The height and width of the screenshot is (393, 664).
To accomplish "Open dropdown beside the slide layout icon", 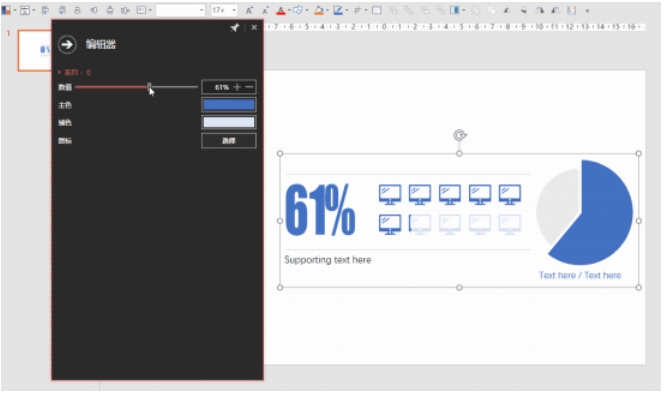I will pyautogui.click(x=15, y=10).
